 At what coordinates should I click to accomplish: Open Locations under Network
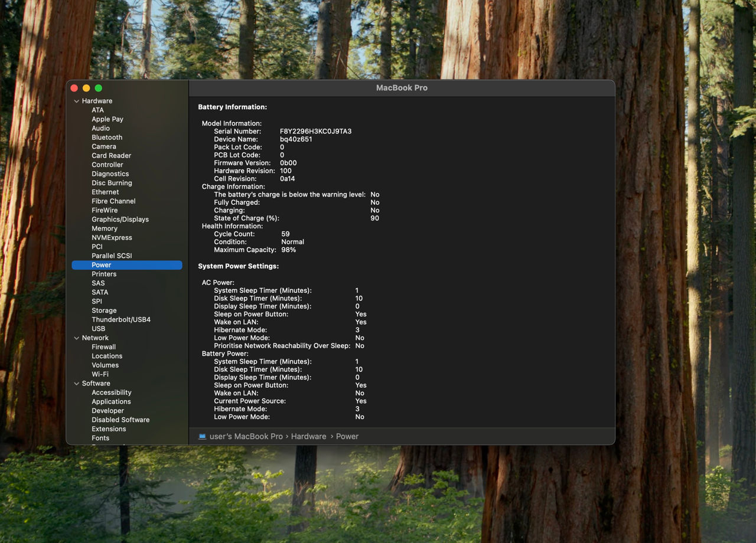pyautogui.click(x=107, y=356)
